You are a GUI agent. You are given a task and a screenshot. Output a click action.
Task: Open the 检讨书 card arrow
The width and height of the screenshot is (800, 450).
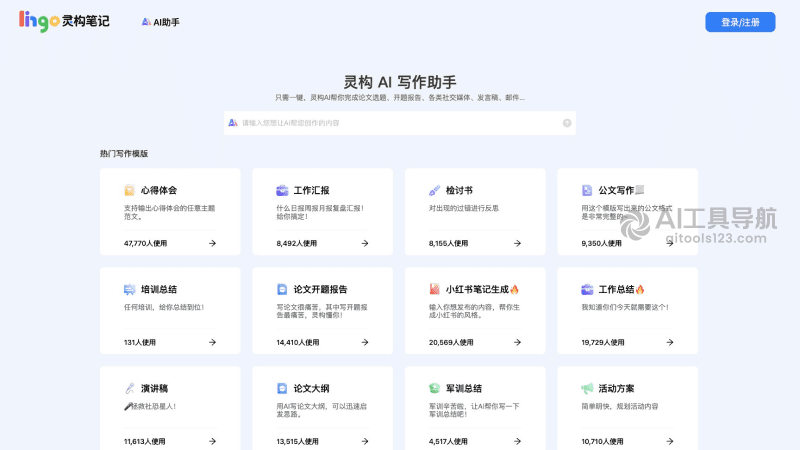point(517,243)
